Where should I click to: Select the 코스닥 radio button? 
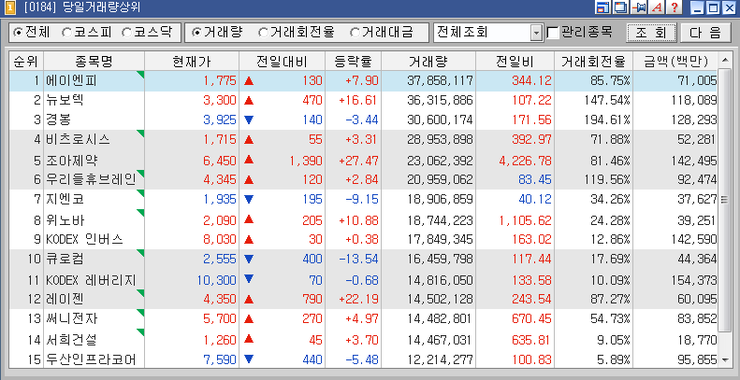point(126,33)
